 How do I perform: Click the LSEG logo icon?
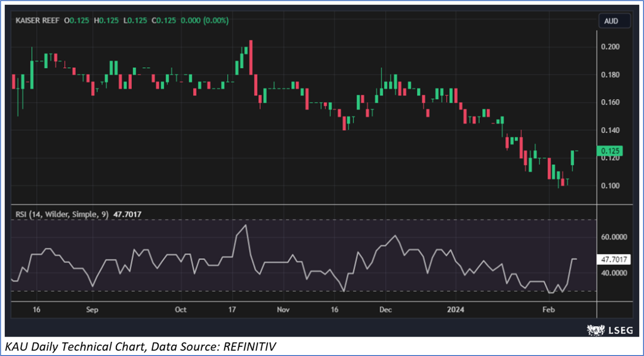595,330
